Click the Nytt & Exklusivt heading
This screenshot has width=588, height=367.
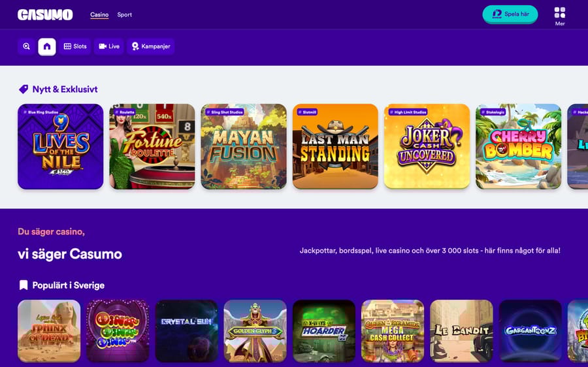(65, 89)
